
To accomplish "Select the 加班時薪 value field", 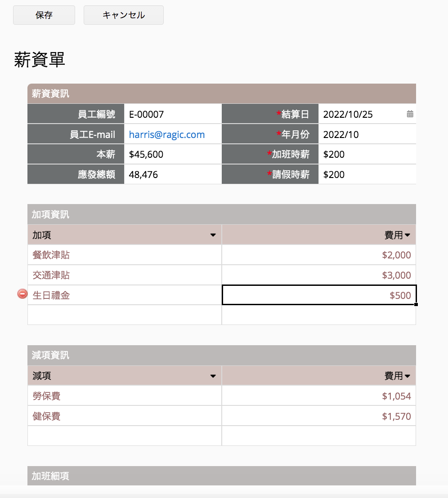I will pyautogui.click(x=367, y=154).
